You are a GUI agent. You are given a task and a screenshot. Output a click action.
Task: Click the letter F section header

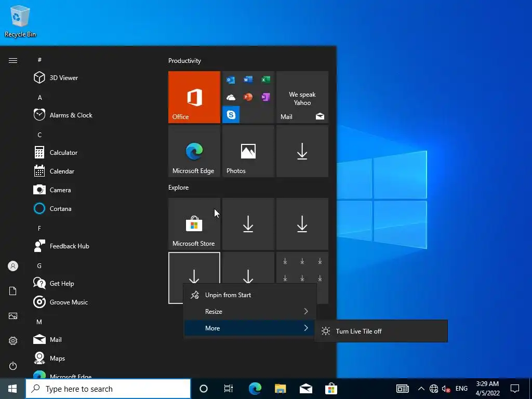39,229
